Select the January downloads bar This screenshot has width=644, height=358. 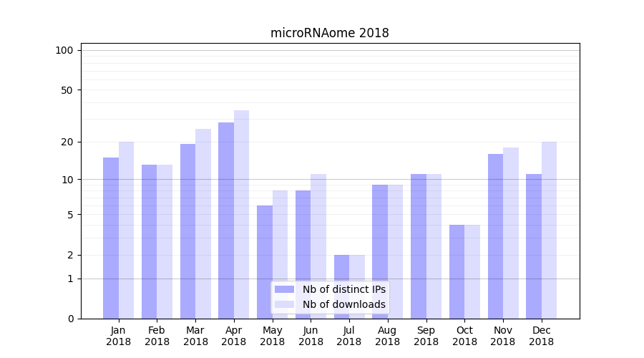pyautogui.click(x=127, y=230)
